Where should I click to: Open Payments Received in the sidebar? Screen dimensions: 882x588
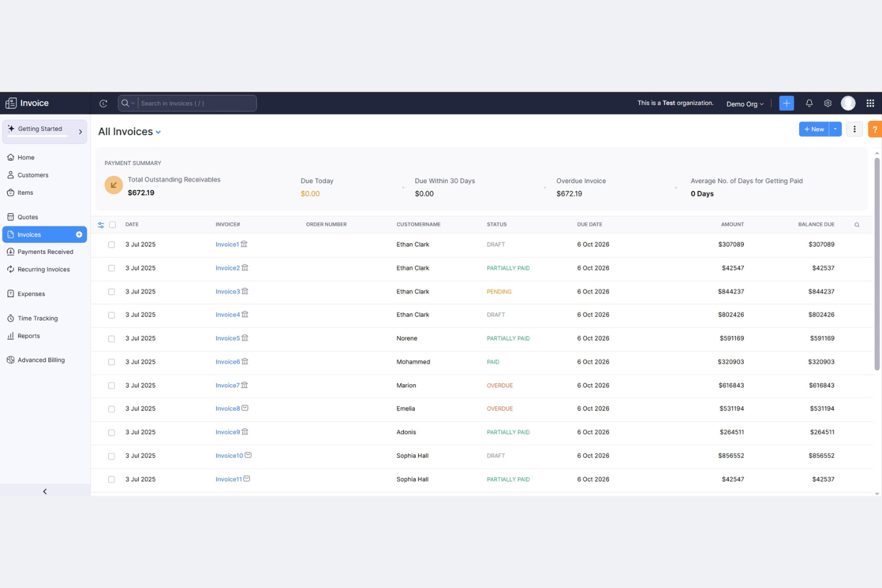click(x=45, y=251)
